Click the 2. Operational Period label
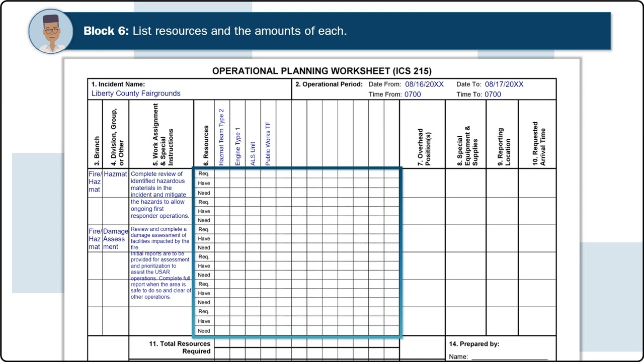 pos(329,84)
